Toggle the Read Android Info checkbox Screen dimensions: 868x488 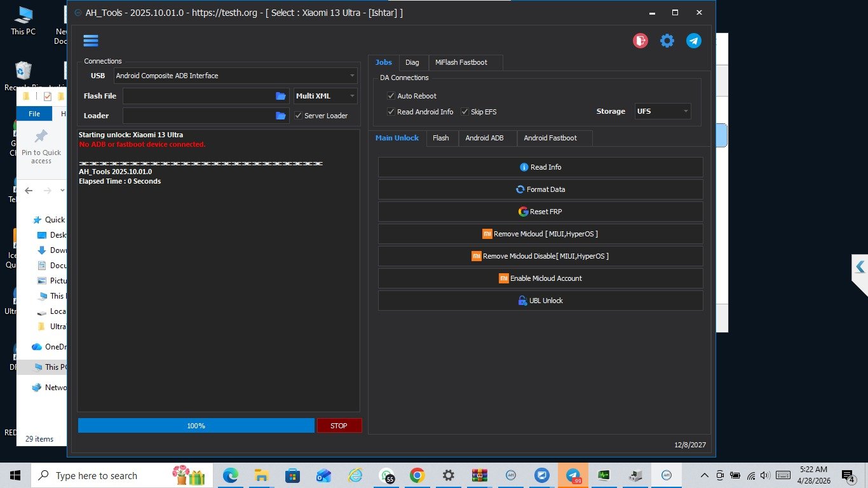[391, 112]
